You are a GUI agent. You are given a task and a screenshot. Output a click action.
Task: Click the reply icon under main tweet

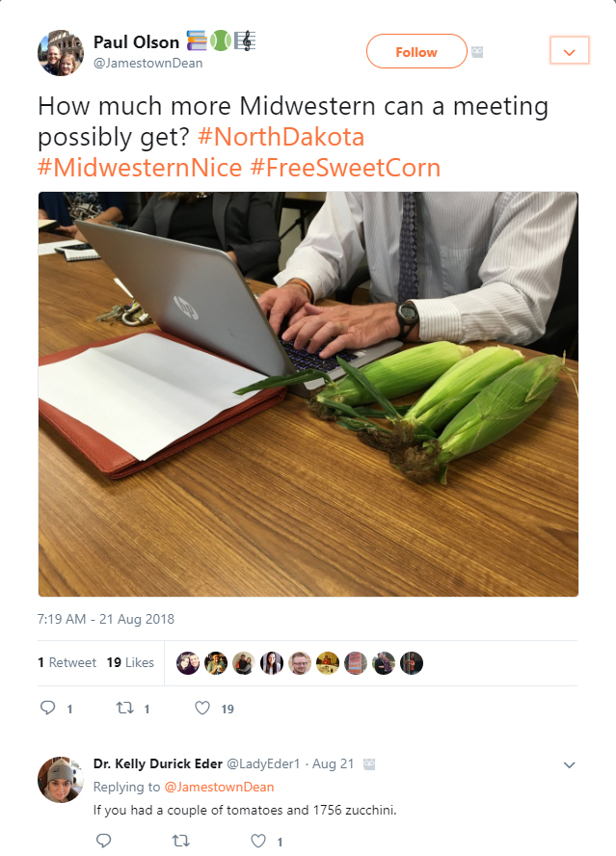[x=48, y=709]
